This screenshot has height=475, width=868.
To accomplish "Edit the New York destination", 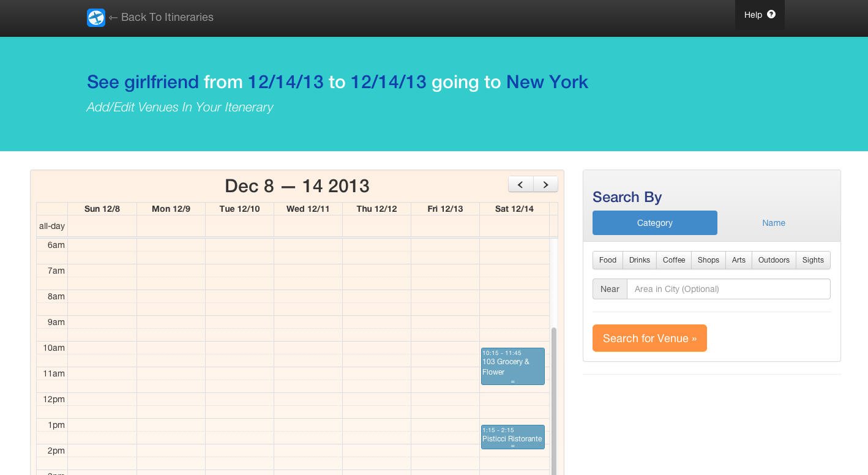I will (x=547, y=82).
